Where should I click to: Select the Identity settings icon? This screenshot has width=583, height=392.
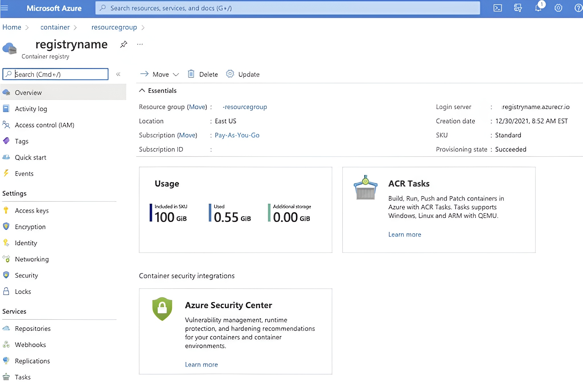tap(6, 242)
